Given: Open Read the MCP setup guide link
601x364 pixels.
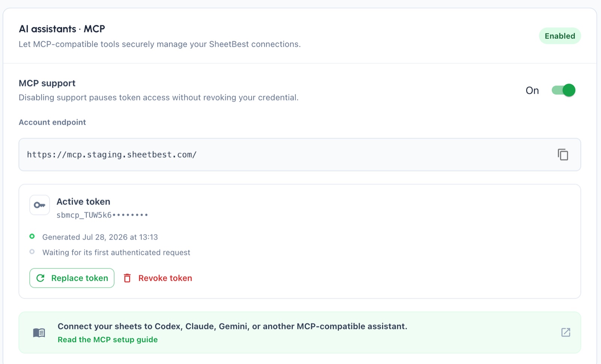Looking at the screenshot, I should coord(108,340).
